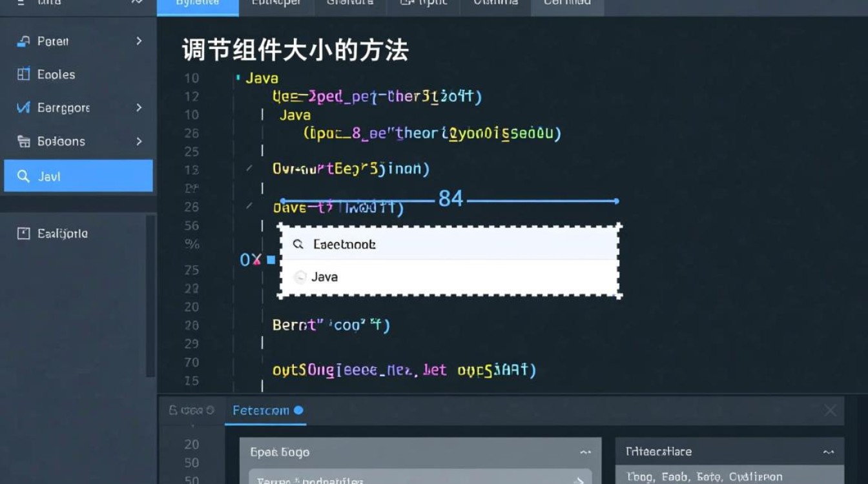Click the search magnifier inside the Eseetnook box
868x484 pixels.
298,244
